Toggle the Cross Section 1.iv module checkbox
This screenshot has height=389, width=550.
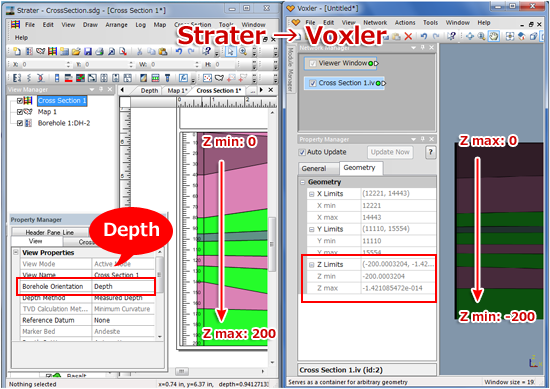(x=313, y=83)
